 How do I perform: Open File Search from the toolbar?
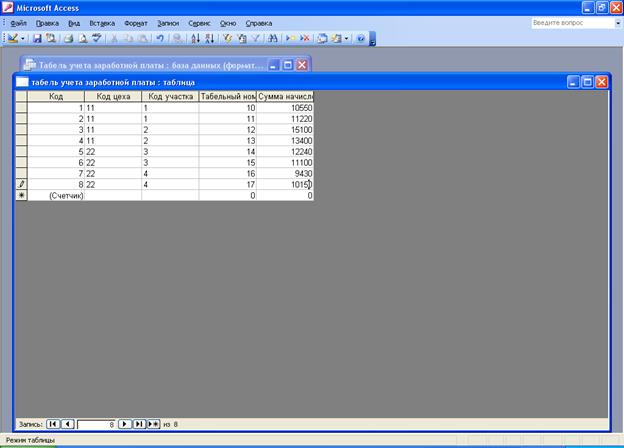pos(51,38)
